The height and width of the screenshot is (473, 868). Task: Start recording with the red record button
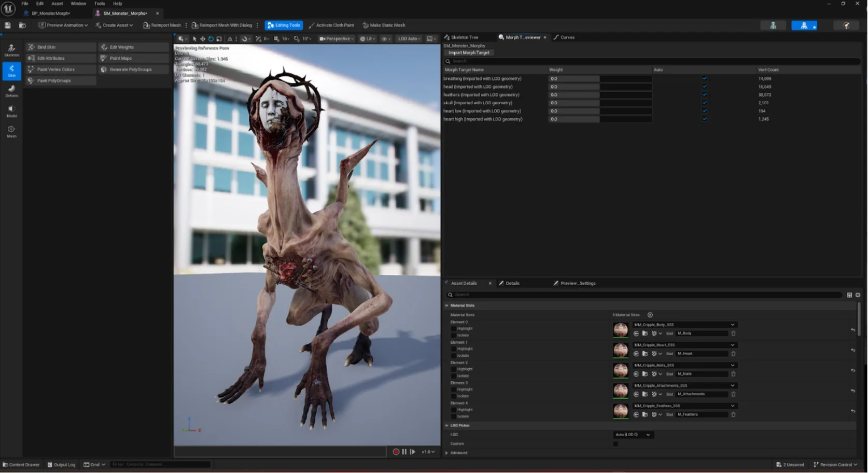396,452
